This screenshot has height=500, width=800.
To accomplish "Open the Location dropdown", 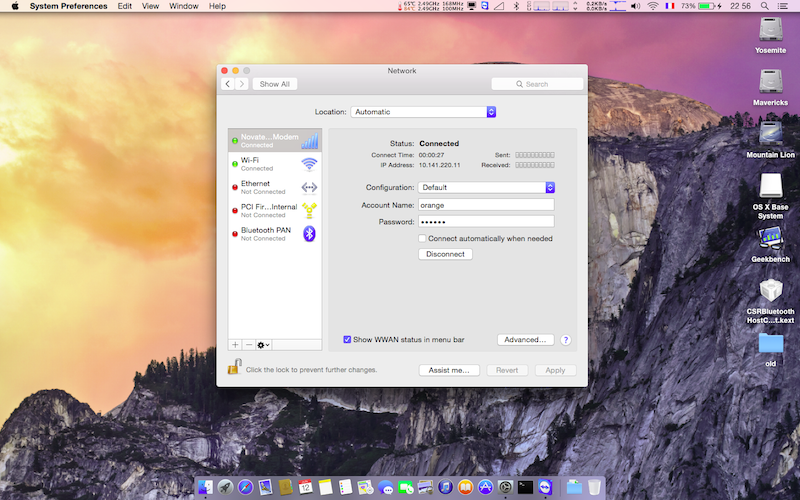I will point(423,112).
